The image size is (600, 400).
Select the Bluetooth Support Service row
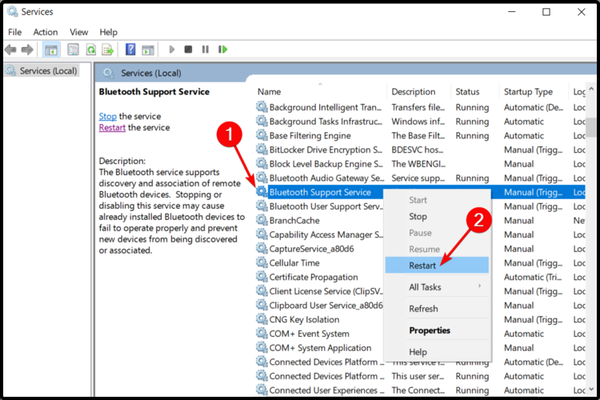coord(320,192)
